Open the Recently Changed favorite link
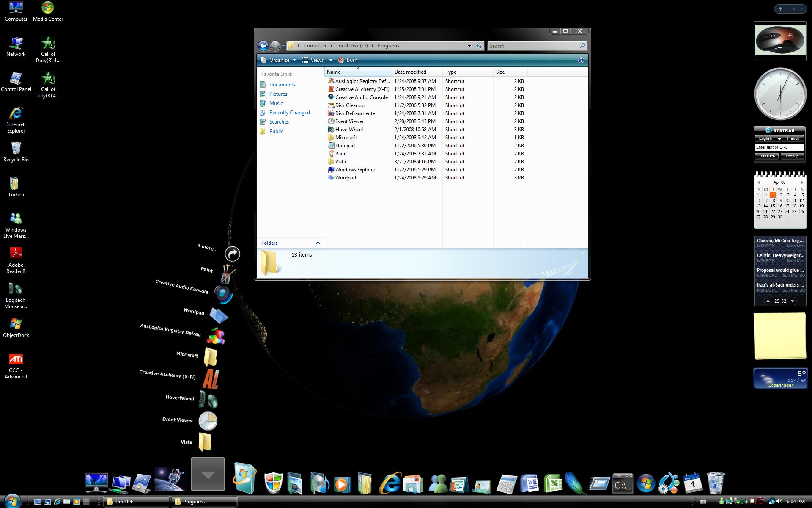This screenshot has height=508, width=812. click(289, 113)
